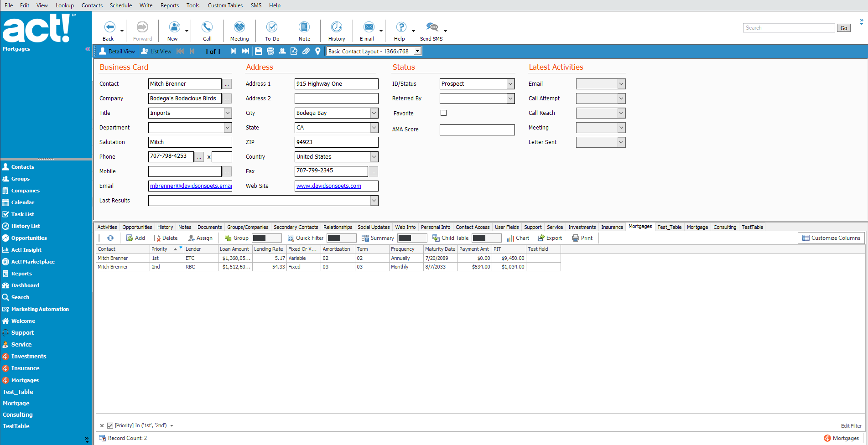This screenshot has width=868, height=445.
Task: Expand the Title dropdown
Action: pyautogui.click(x=228, y=113)
